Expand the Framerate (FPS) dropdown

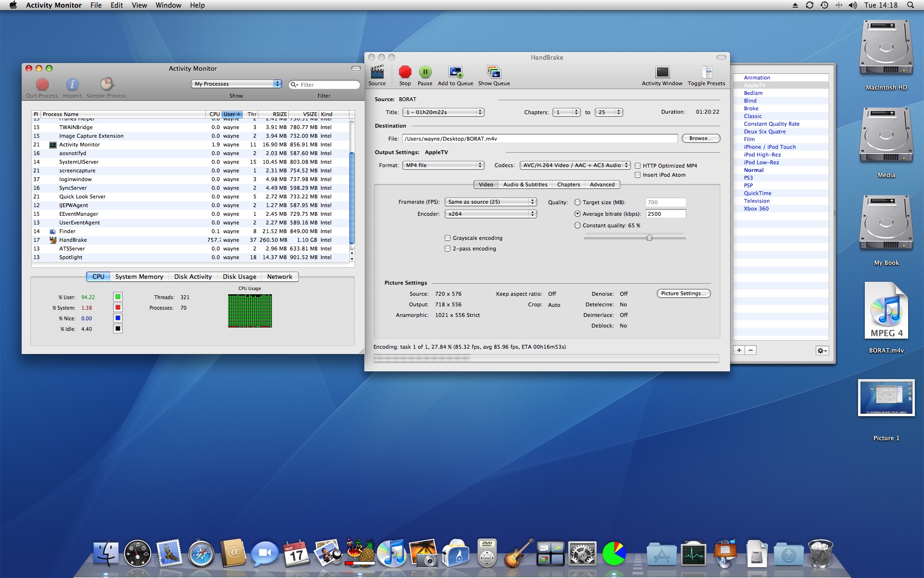point(490,202)
